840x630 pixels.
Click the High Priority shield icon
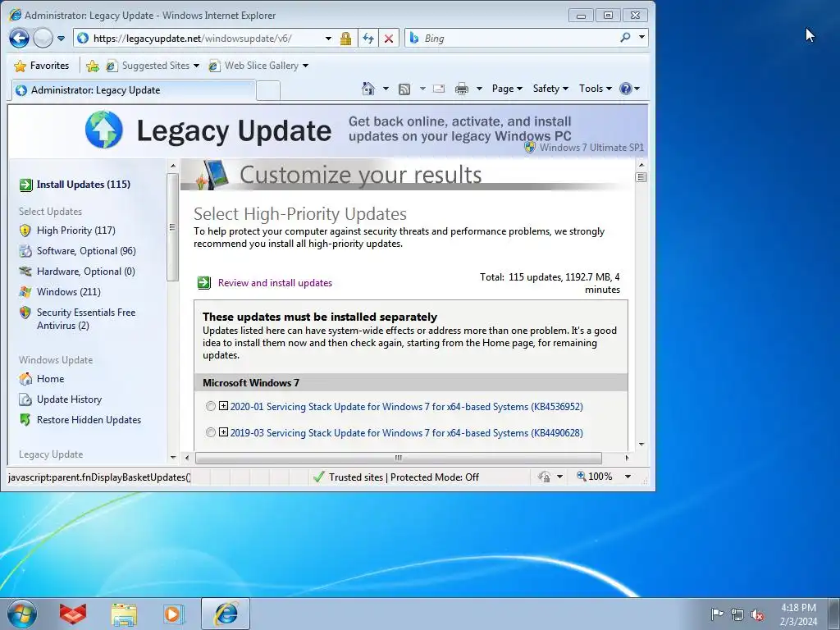tap(25, 231)
